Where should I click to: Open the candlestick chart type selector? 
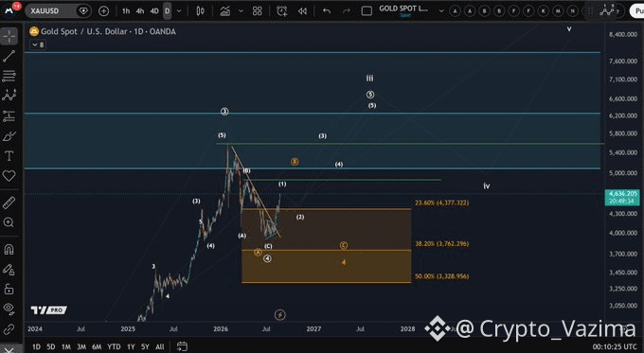[201, 11]
